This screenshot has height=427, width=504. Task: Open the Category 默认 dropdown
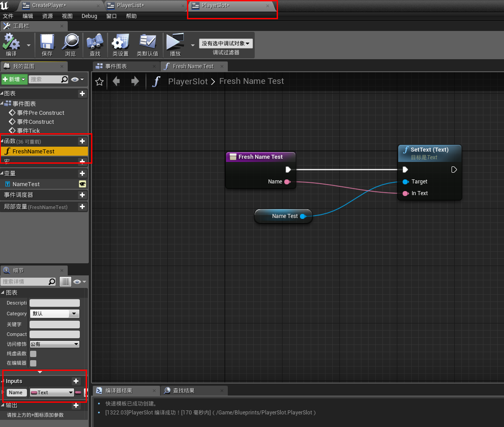point(54,314)
